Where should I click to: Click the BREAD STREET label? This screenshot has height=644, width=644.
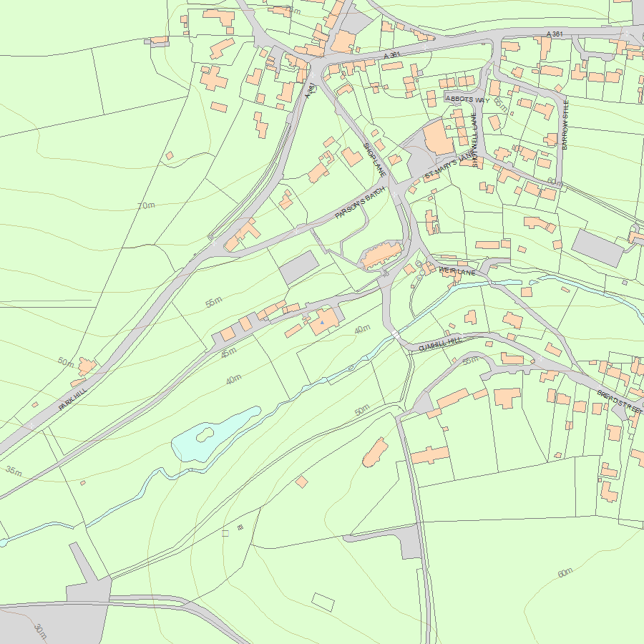(x=620, y=401)
